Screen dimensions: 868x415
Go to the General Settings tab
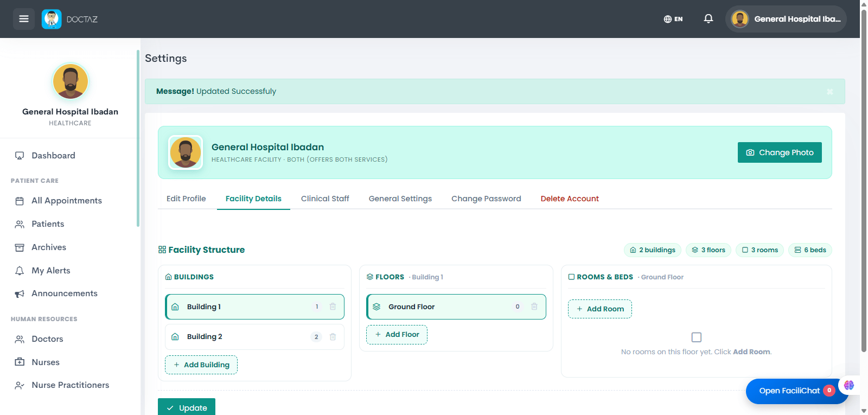click(x=400, y=199)
